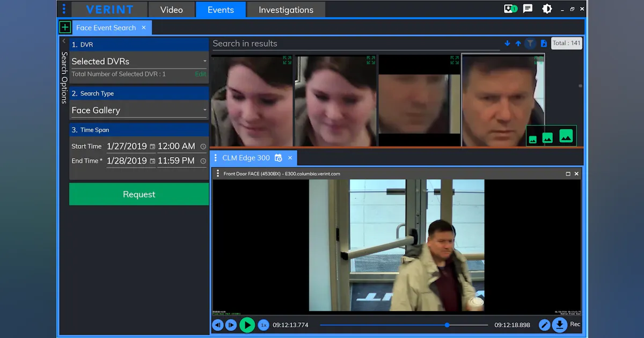Open the chat messages icon

pos(528,9)
